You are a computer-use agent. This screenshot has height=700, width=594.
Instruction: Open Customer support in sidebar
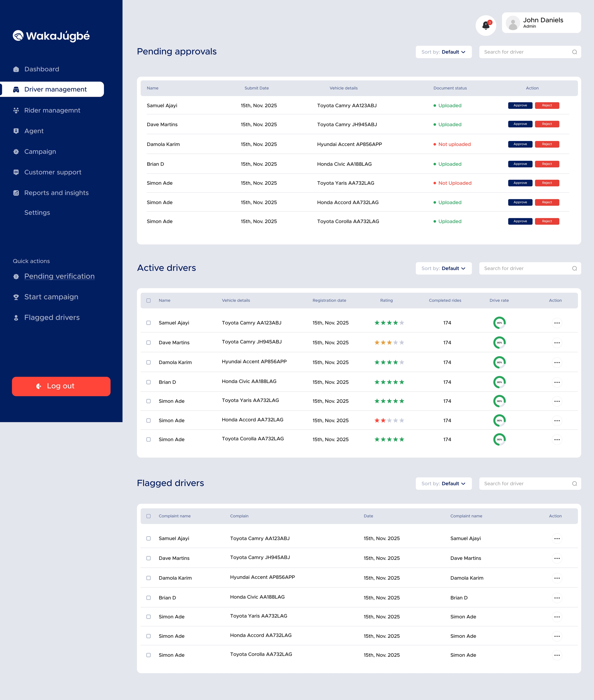[53, 172]
